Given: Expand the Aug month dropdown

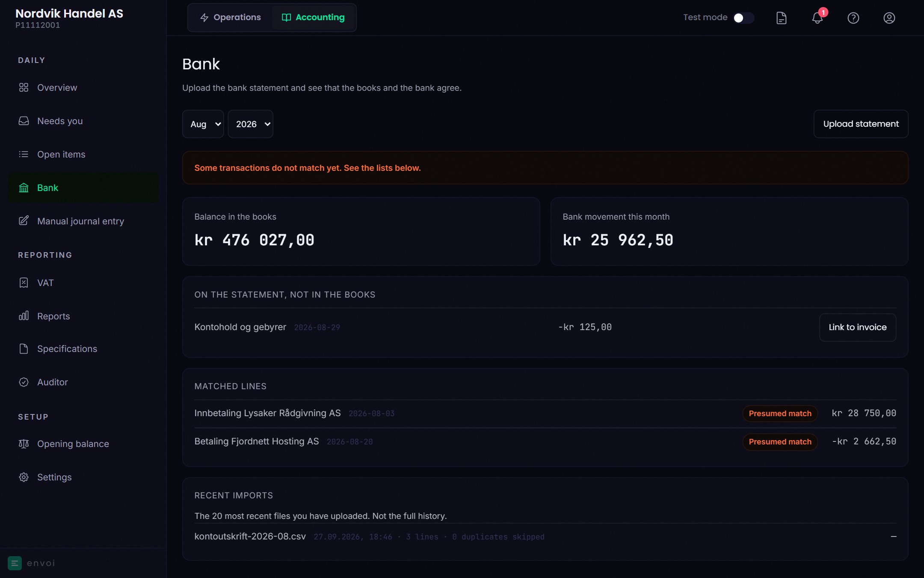Looking at the screenshot, I should 203,124.
